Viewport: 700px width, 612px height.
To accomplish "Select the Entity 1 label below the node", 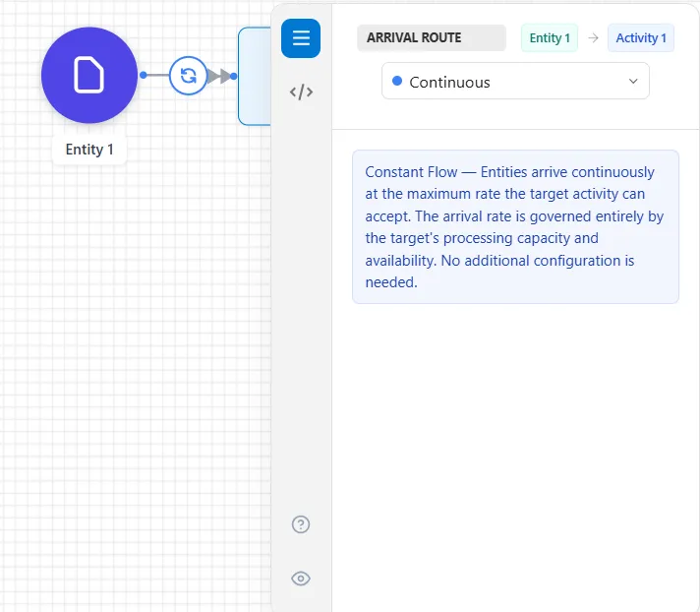I will pyautogui.click(x=89, y=150).
